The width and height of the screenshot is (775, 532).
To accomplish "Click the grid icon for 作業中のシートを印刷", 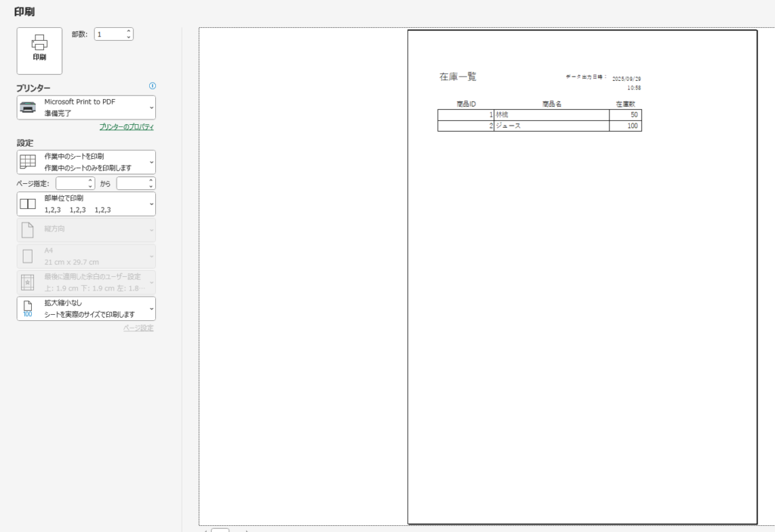I will (x=27, y=161).
